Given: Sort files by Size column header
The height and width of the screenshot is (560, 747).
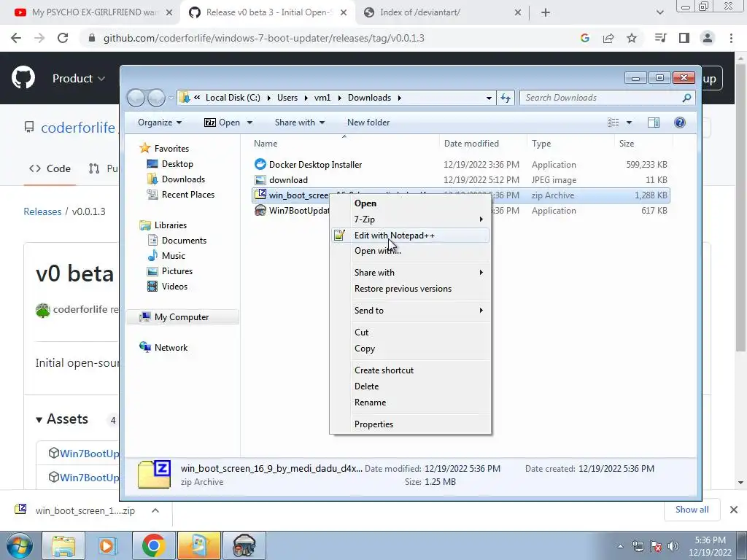Looking at the screenshot, I should tap(627, 144).
